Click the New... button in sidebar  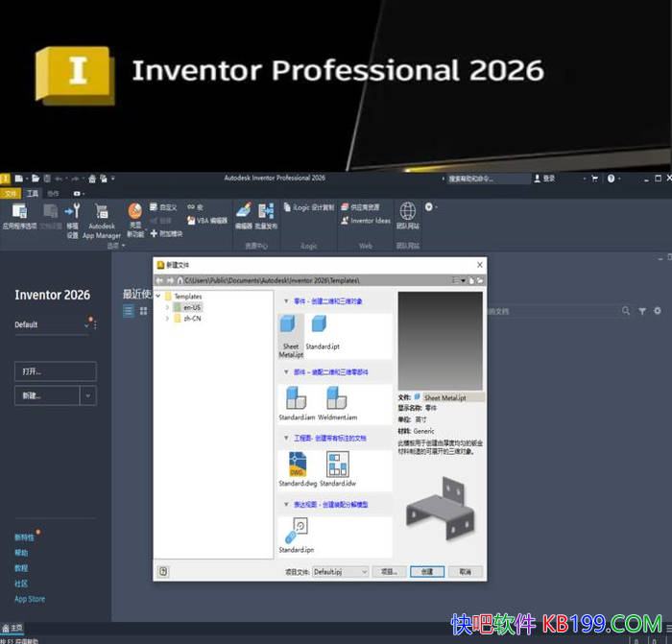click(47, 395)
